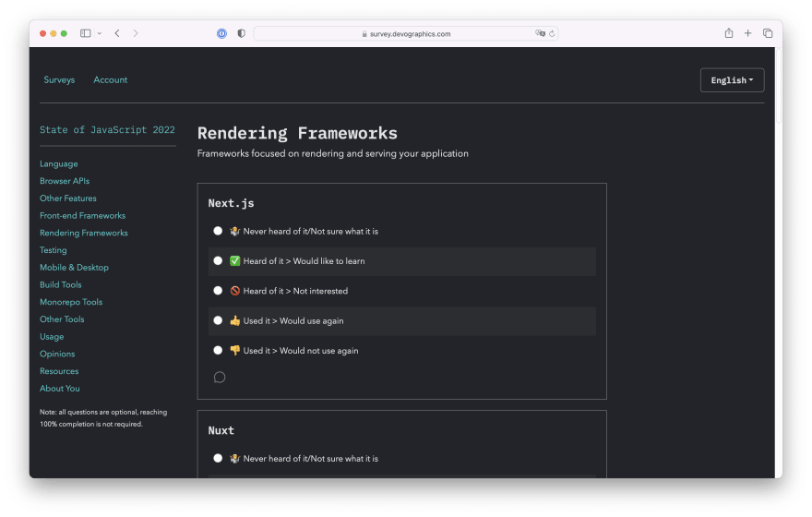Open the Account nav link
Viewport: 812px width, 517px height.
[x=111, y=79]
